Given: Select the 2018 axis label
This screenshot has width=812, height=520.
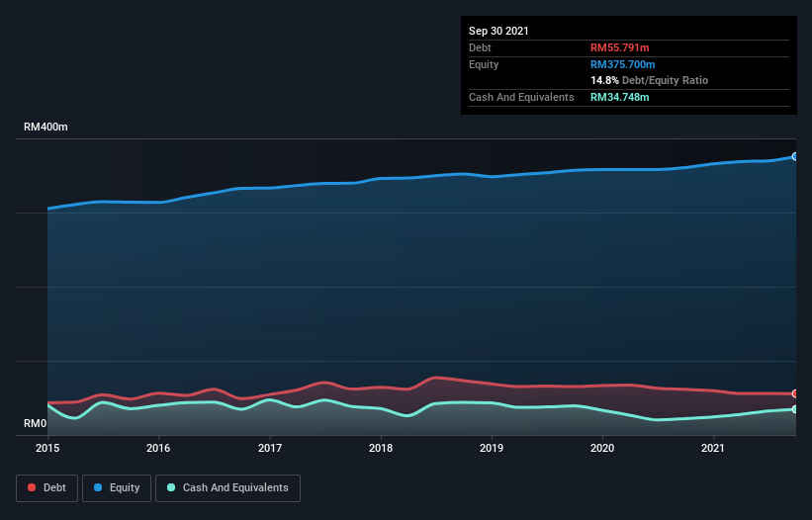Looking at the screenshot, I should (x=381, y=448).
